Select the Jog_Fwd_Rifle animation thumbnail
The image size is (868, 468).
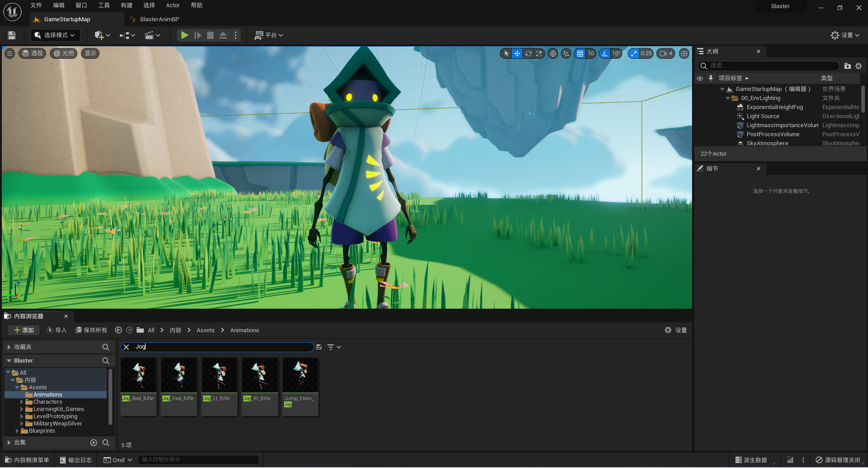(x=179, y=386)
